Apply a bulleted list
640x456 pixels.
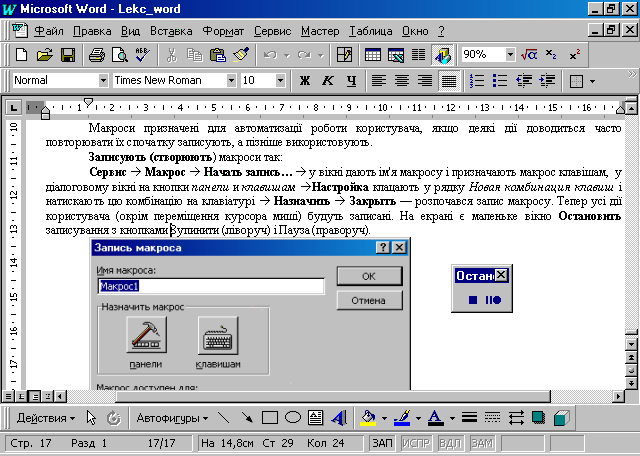500,81
